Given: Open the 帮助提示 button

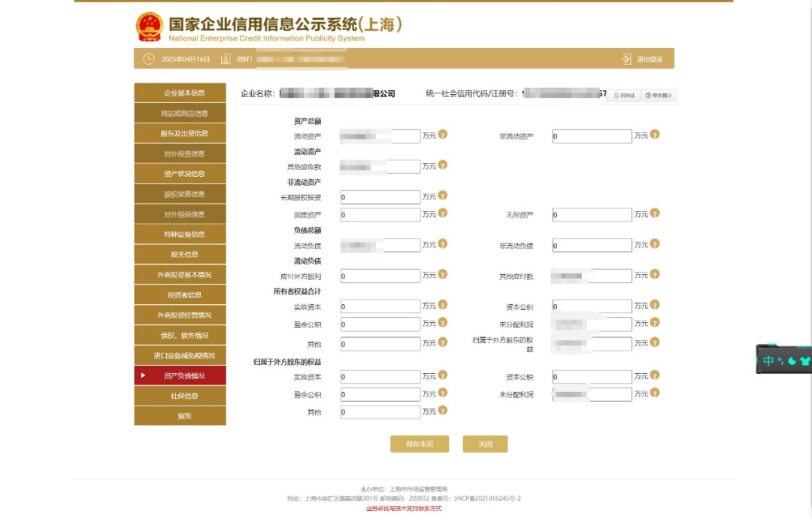Looking at the screenshot, I should 659,96.
